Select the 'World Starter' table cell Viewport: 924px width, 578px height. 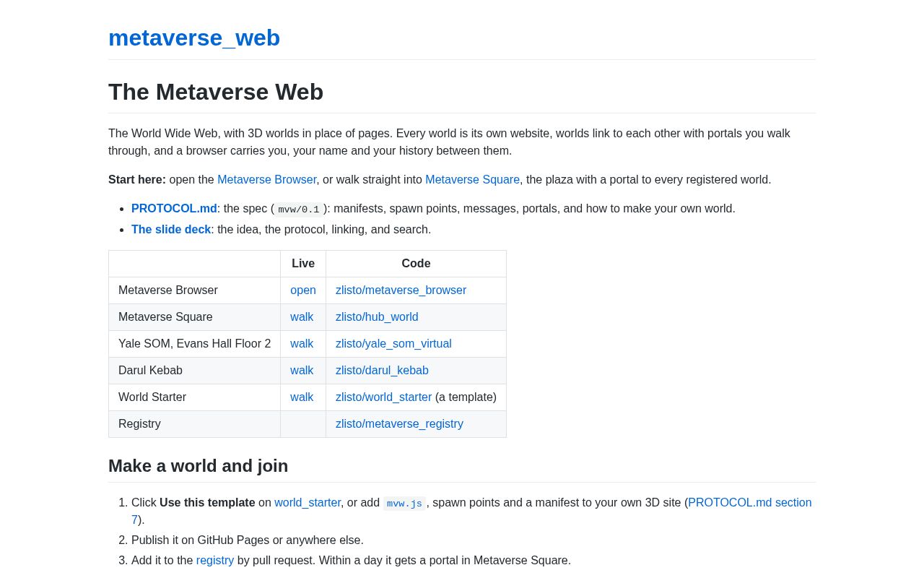194,397
